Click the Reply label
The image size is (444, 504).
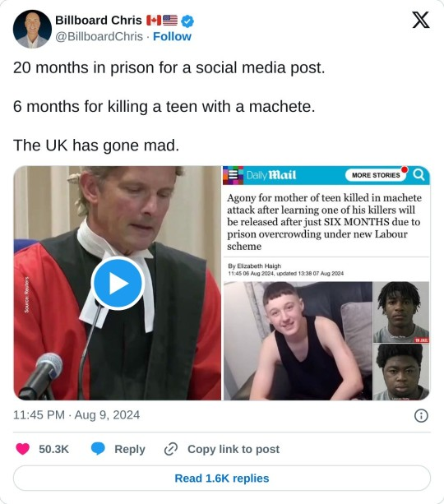click(130, 449)
